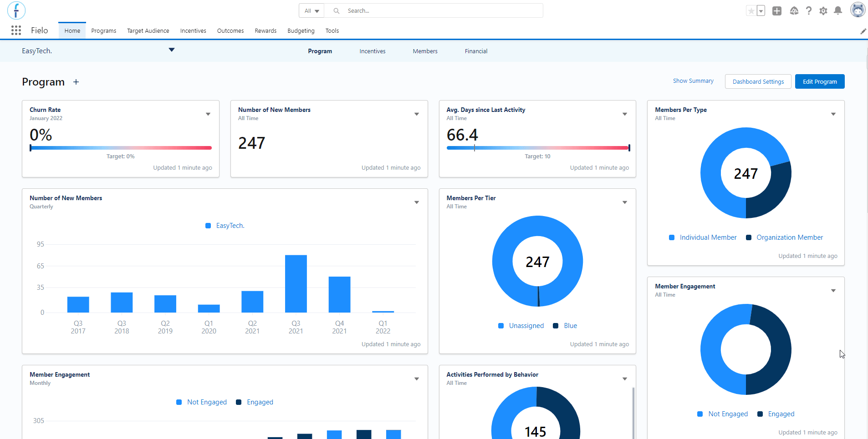This screenshot has height=439, width=868.
Task: Open the user profile avatar
Action: click(858, 10)
